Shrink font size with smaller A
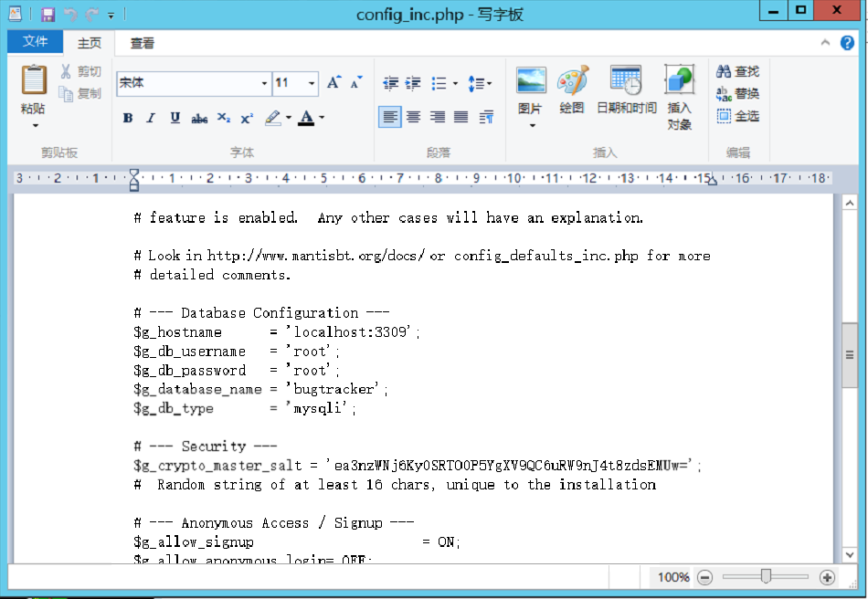Screen dimensions: 868x599 (x=356, y=82)
